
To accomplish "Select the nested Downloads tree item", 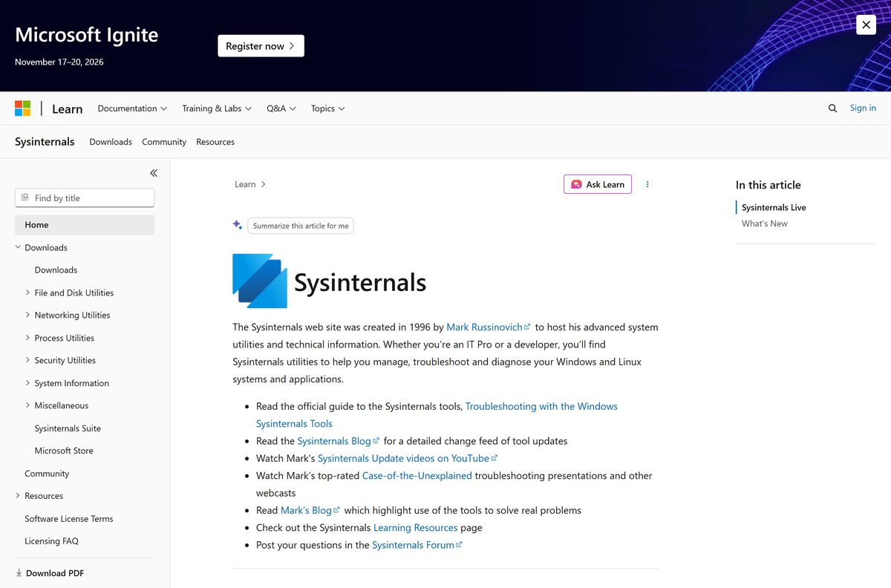I will click(x=56, y=270).
